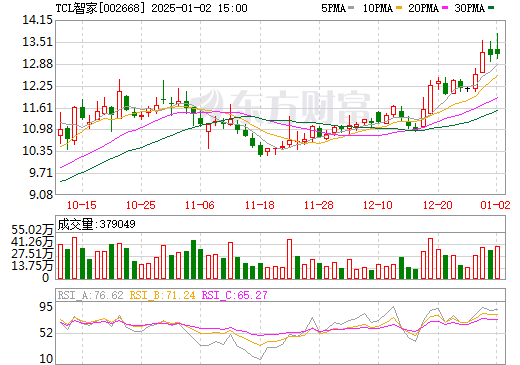Viewport: 520px width, 365px height.
Task: Select the 10-15 date axis label
Action: pyautogui.click(x=81, y=205)
